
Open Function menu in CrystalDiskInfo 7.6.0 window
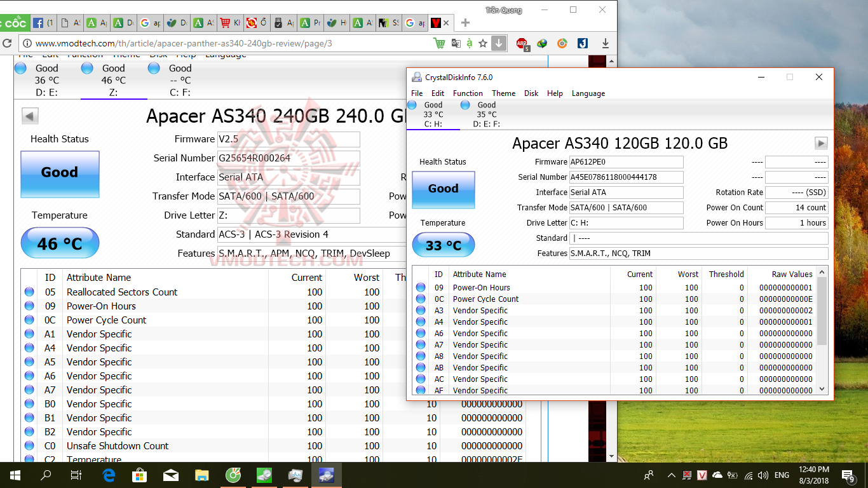coord(468,93)
